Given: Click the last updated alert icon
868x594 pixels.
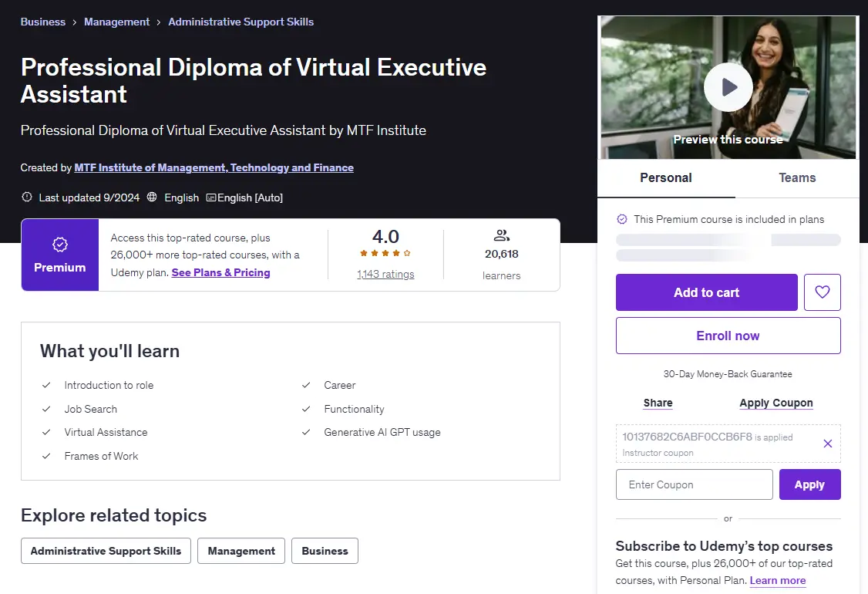Looking at the screenshot, I should point(26,197).
